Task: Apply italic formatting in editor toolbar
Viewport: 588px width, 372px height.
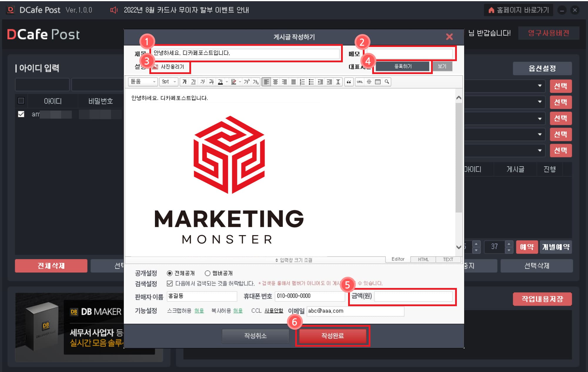Action: (x=203, y=82)
